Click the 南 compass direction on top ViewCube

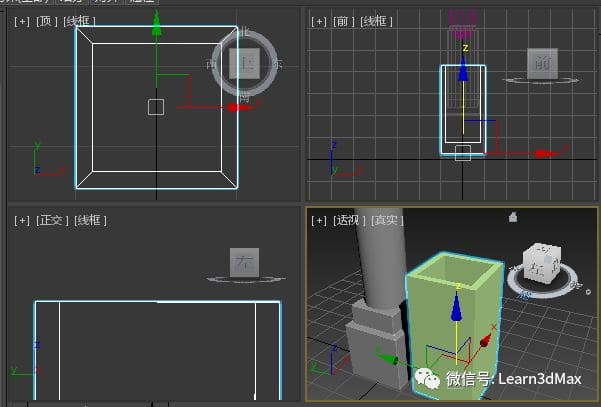(245, 98)
